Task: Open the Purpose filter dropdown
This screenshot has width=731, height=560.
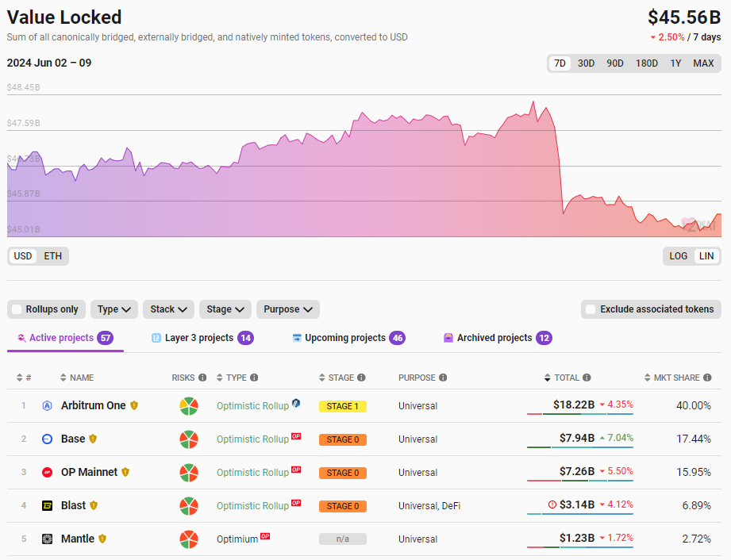Action: click(287, 309)
